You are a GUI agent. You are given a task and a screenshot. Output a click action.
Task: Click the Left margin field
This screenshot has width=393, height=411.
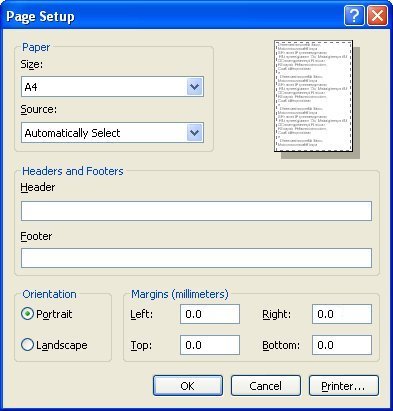(210, 314)
